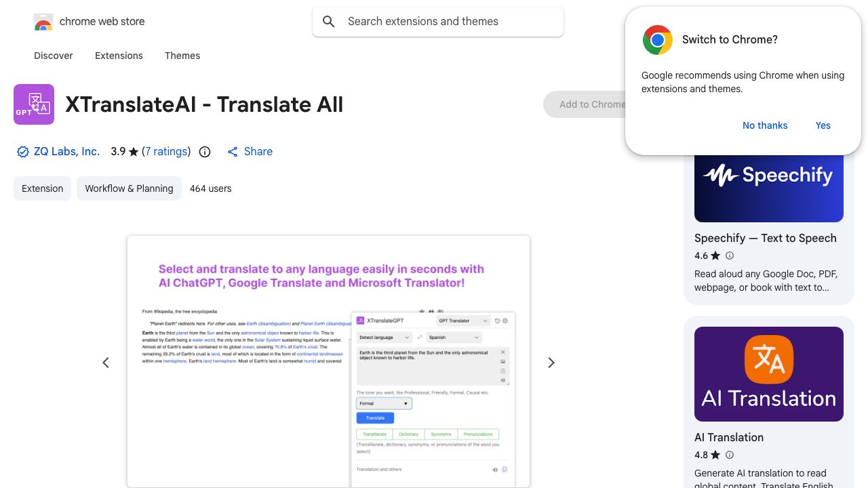Open ZQ Labs, Inc. publisher link
This screenshot has height=488, width=868.
66,152
